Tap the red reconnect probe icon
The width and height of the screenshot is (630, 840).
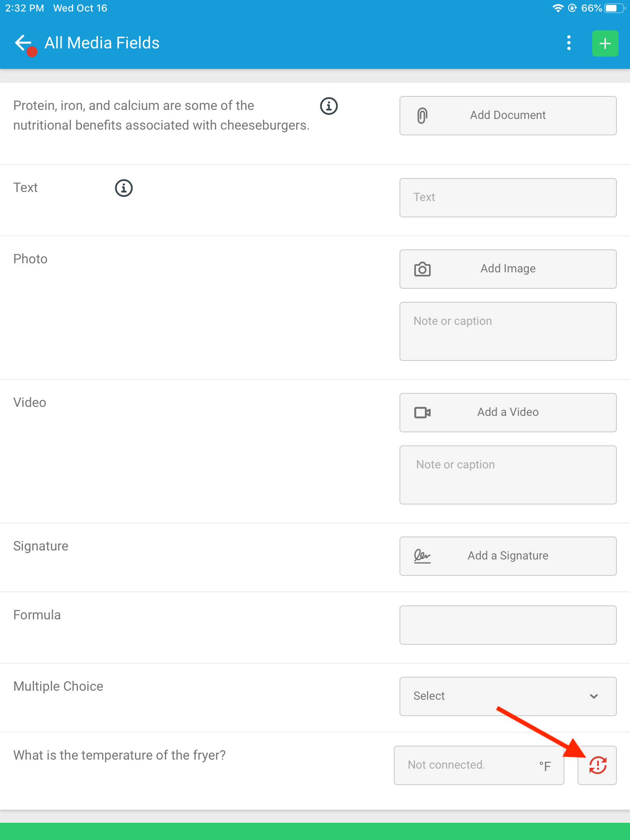coord(597,765)
